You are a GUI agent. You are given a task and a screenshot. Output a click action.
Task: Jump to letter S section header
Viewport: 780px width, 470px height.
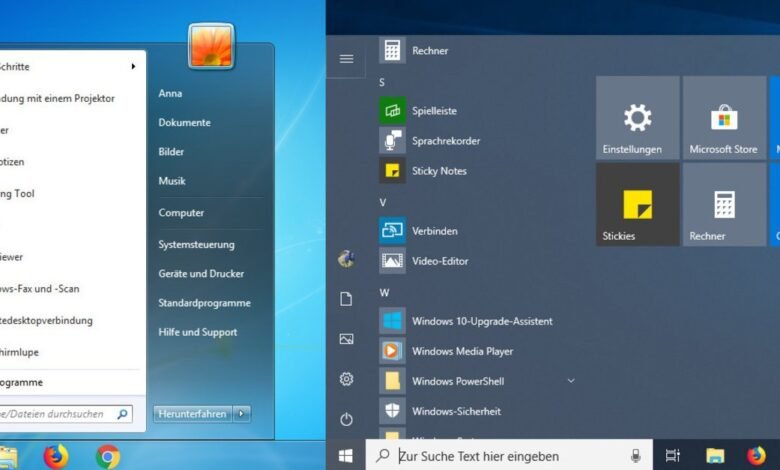click(382, 83)
